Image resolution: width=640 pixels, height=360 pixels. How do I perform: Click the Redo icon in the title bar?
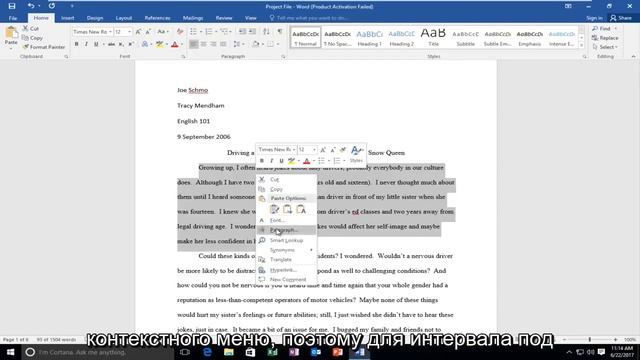pyautogui.click(x=52, y=6)
